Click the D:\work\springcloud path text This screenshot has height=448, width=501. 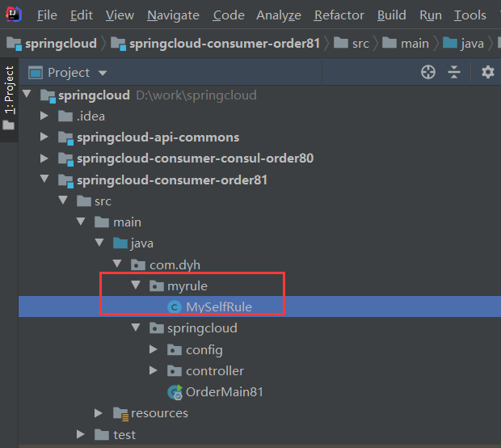(x=196, y=95)
